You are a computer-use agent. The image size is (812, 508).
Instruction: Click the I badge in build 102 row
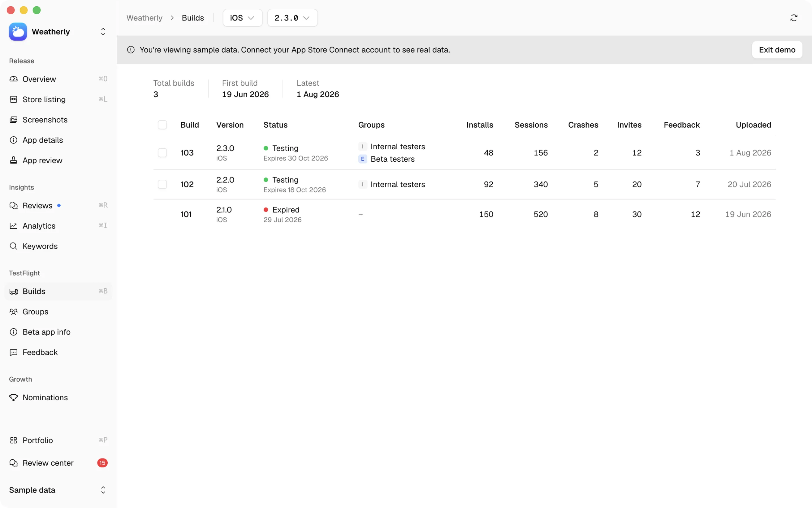tap(363, 184)
